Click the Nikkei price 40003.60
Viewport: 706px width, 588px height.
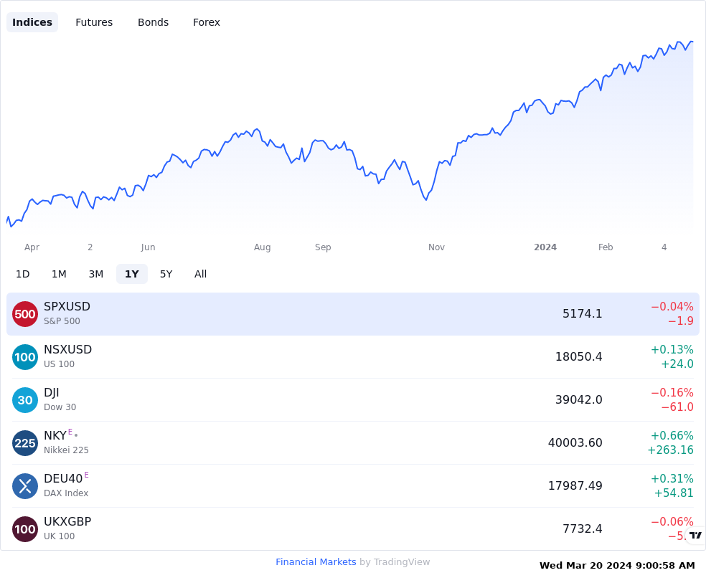(575, 442)
